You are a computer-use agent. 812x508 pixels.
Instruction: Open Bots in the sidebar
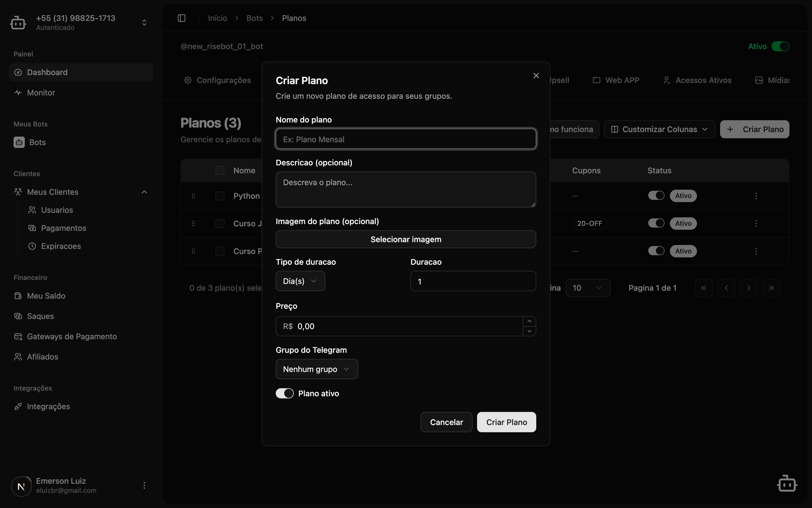[81, 143]
